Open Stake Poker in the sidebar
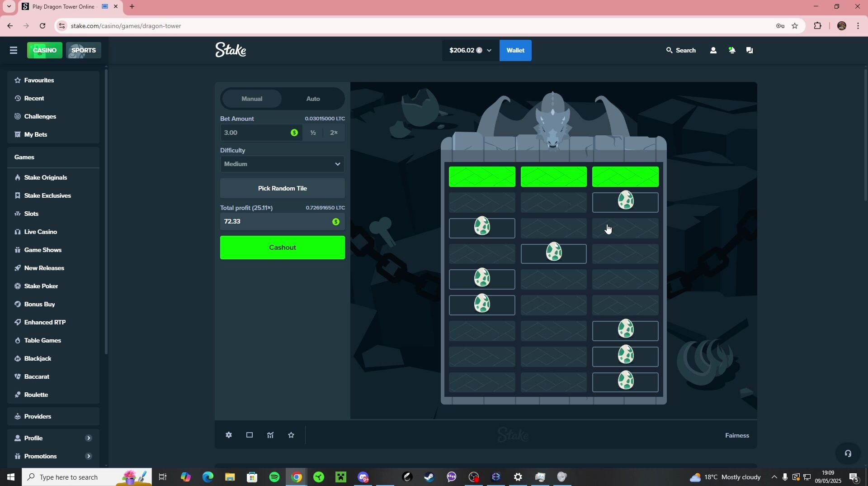 (x=53, y=286)
